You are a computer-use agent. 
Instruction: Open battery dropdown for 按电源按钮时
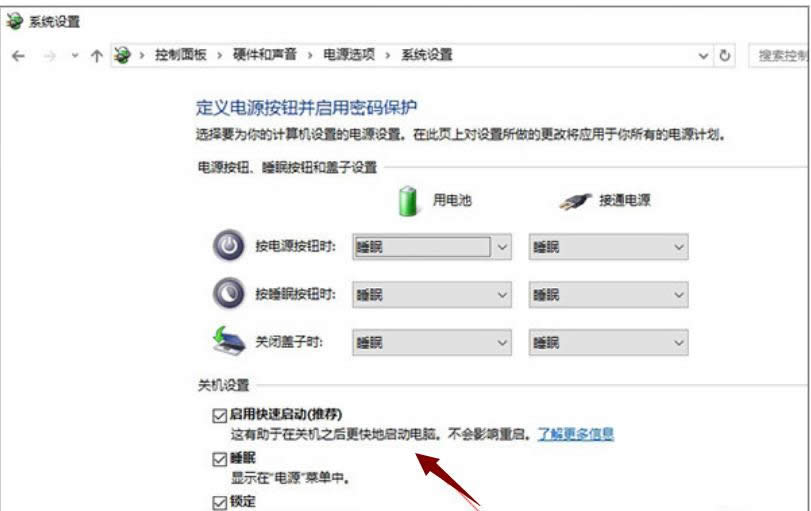tap(432, 247)
